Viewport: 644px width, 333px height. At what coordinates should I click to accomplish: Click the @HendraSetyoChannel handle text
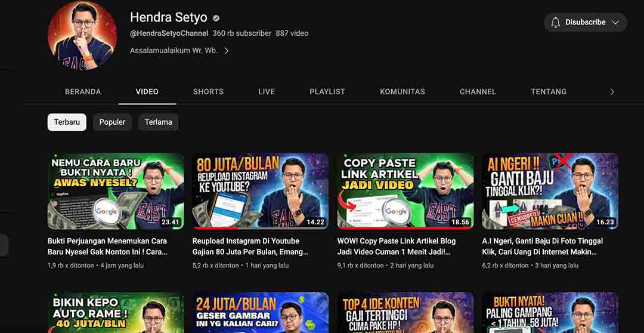pos(169,33)
